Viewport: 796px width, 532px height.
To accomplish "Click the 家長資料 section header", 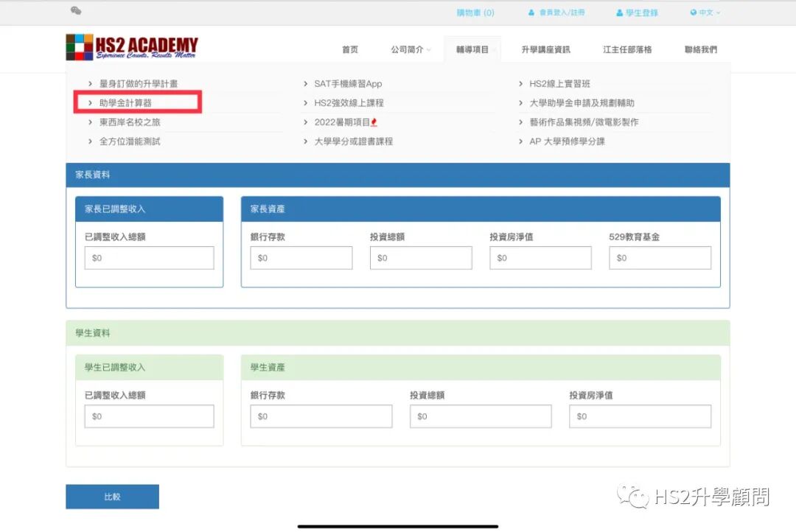I will click(x=398, y=175).
